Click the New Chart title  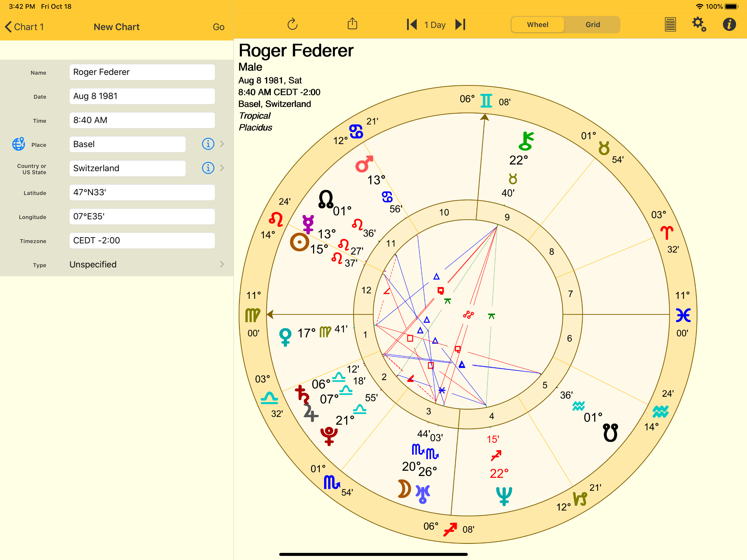click(x=116, y=27)
